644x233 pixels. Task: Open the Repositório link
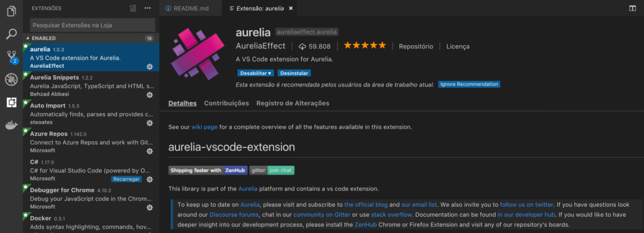(416, 46)
